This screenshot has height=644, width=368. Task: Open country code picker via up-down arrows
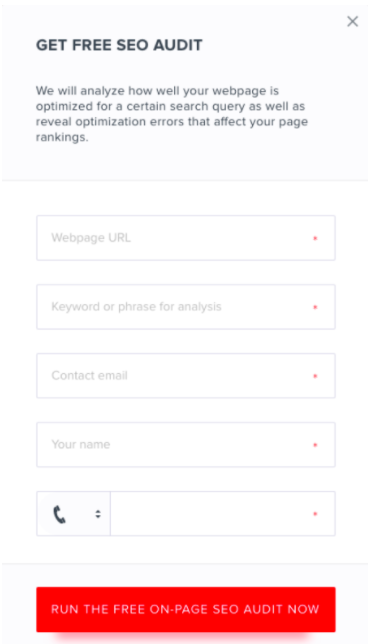pyautogui.click(x=98, y=514)
